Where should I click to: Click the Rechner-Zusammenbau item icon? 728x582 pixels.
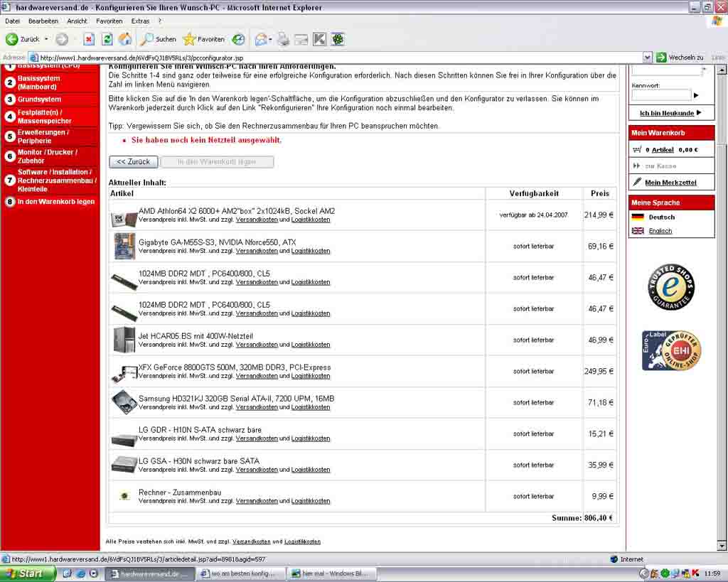(x=124, y=496)
